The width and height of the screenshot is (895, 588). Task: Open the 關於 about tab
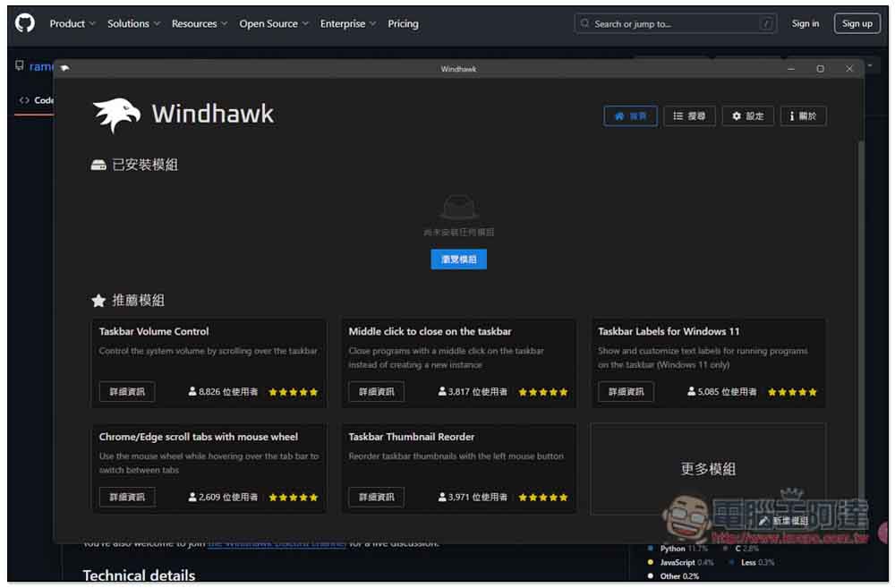point(803,115)
